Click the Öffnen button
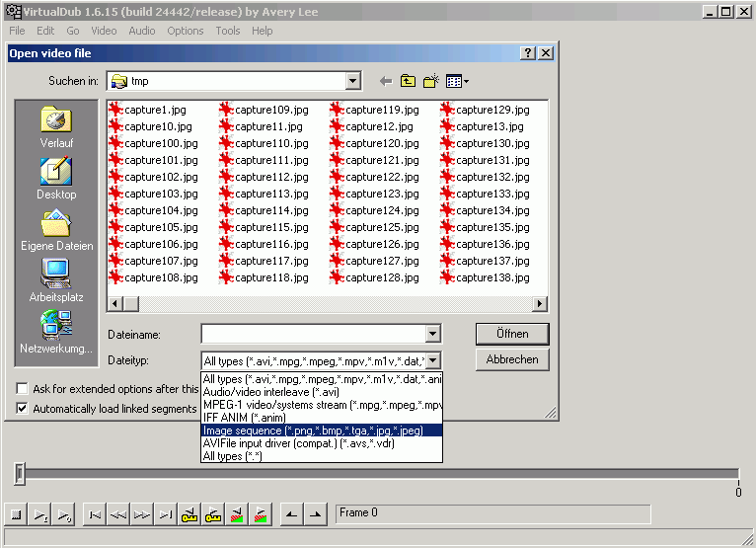 (512, 334)
